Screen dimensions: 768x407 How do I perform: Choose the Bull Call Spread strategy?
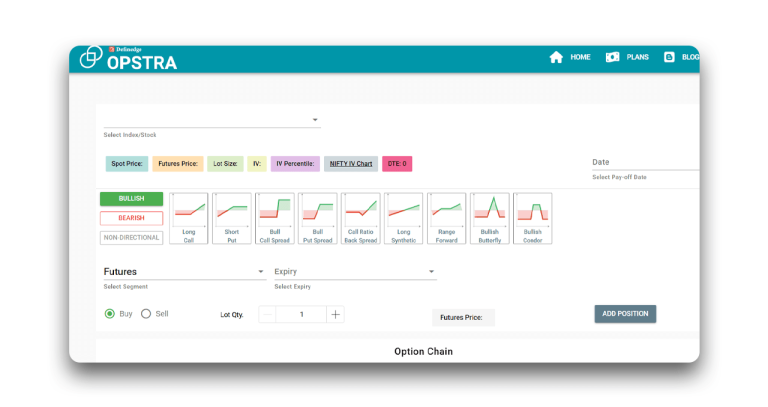click(x=275, y=218)
